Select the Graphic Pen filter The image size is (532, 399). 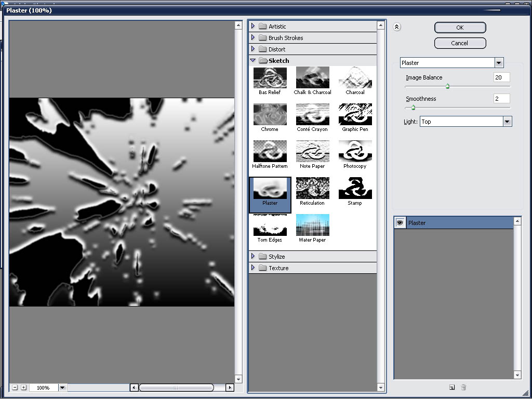coord(355,115)
